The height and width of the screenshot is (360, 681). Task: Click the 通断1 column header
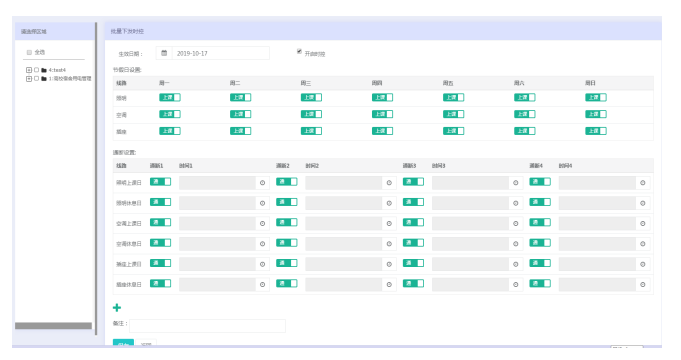(x=156, y=166)
